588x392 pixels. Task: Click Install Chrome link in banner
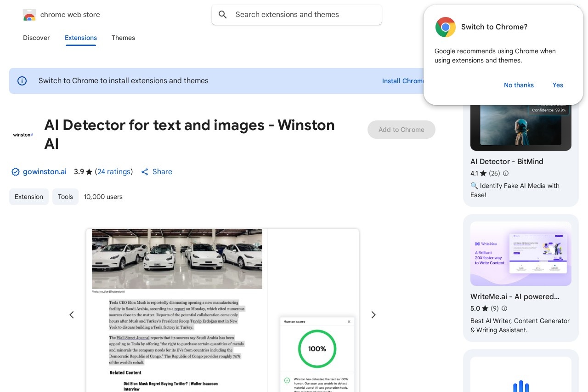(x=403, y=81)
